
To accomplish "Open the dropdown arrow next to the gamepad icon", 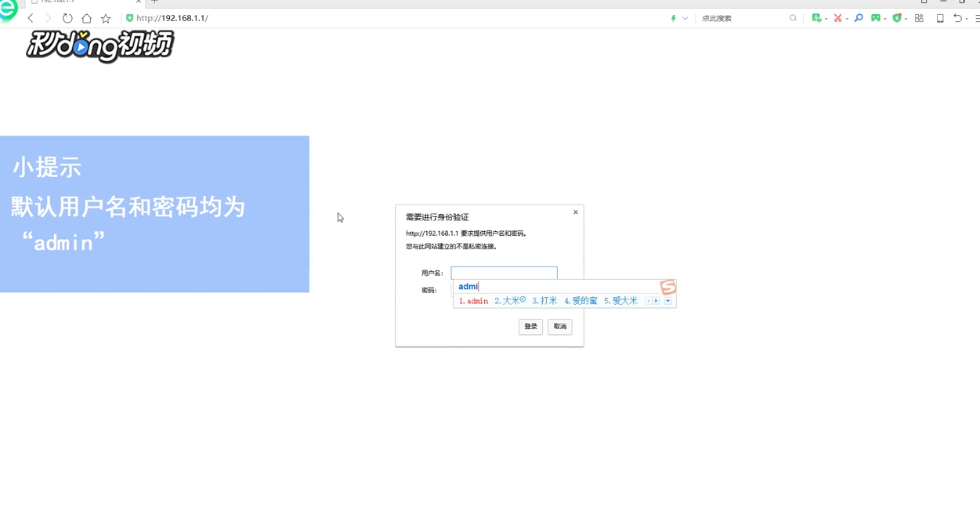I will click(x=885, y=19).
